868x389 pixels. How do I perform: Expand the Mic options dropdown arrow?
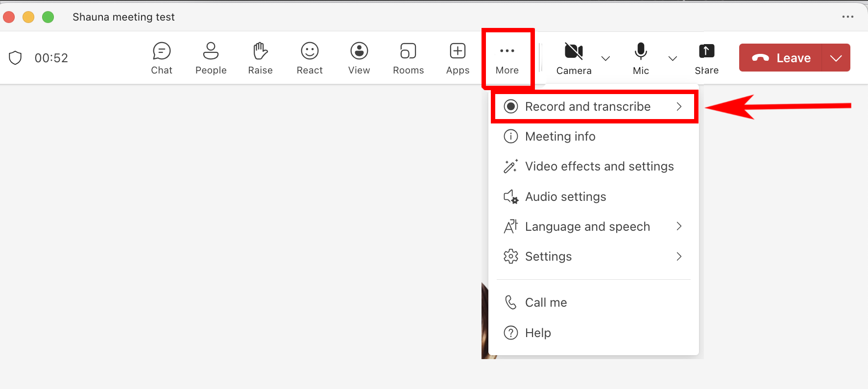point(673,58)
